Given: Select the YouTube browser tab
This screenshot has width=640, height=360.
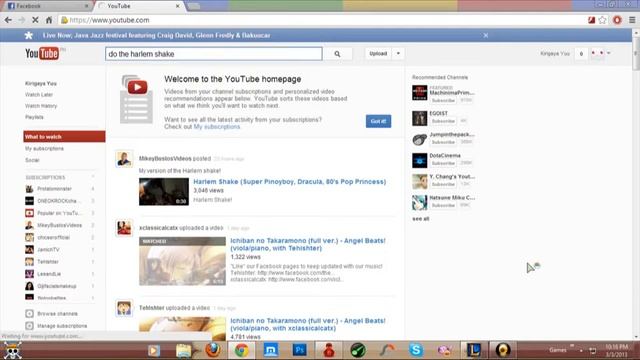Looking at the screenshot, I should coord(139,6).
